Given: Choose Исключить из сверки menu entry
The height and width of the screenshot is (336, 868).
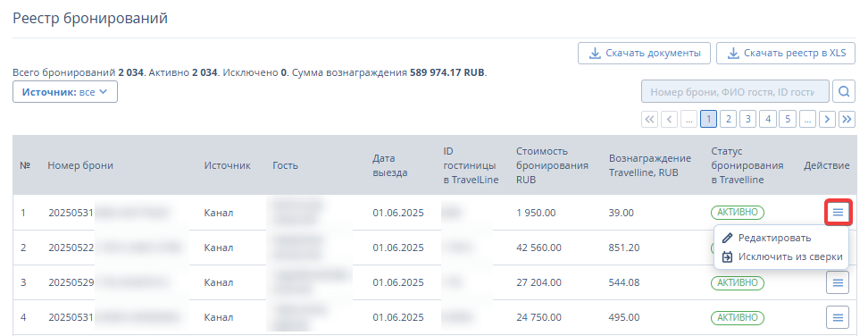Looking at the screenshot, I should point(783,256).
